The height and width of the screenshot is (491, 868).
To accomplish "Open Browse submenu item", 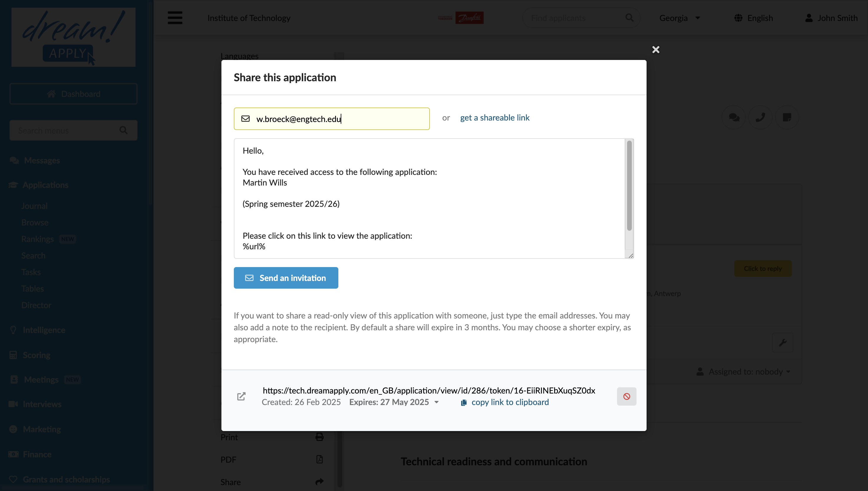I will click(35, 222).
